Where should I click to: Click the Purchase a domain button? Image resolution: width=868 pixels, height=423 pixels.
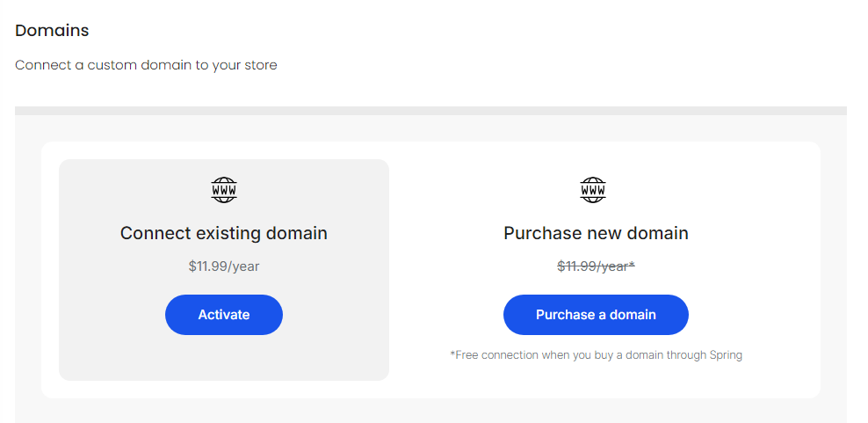pyautogui.click(x=596, y=314)
